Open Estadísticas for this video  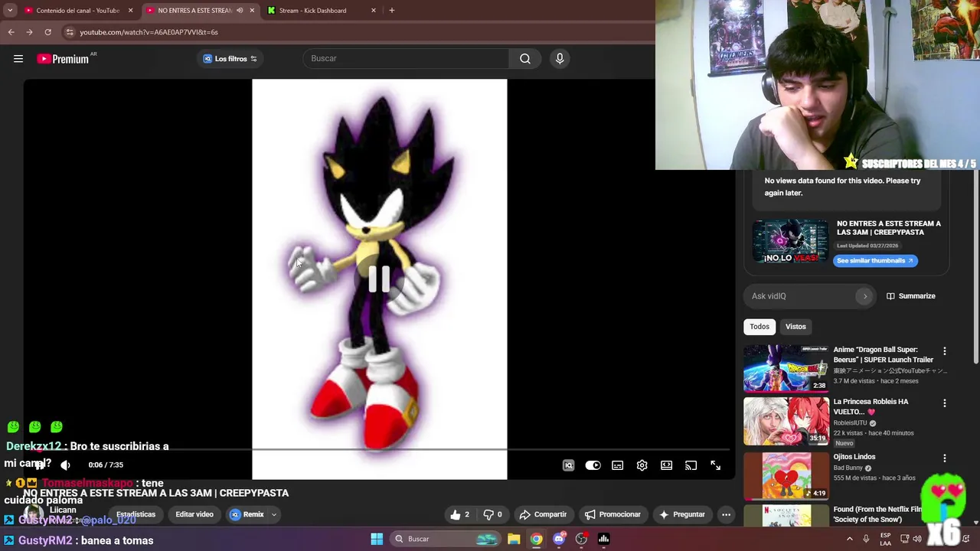click(136, 514)
